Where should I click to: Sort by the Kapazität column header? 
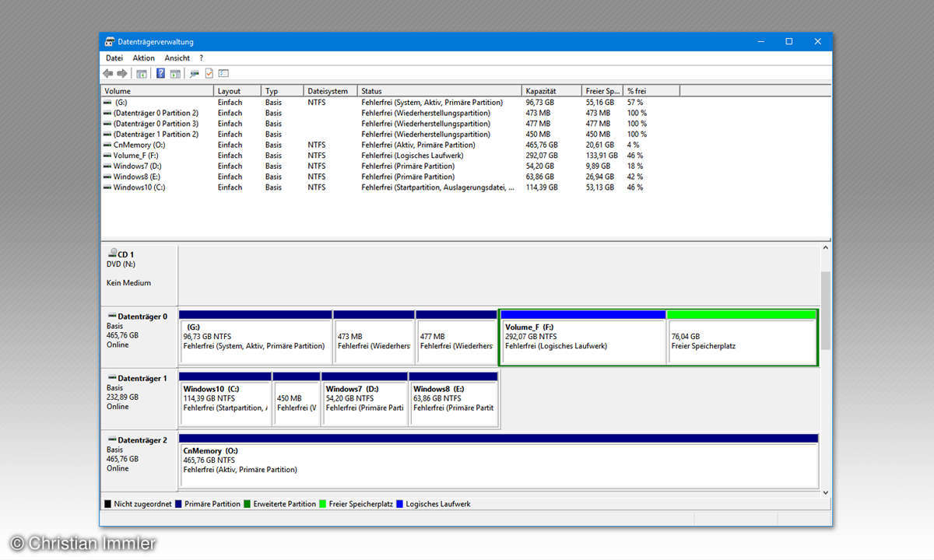551,91
